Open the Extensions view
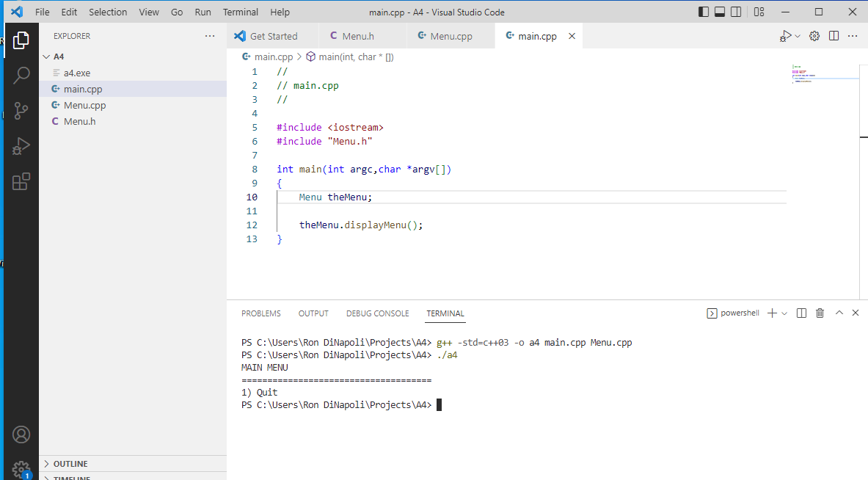Screen dimensions: 868x480 tap(21, 181)
